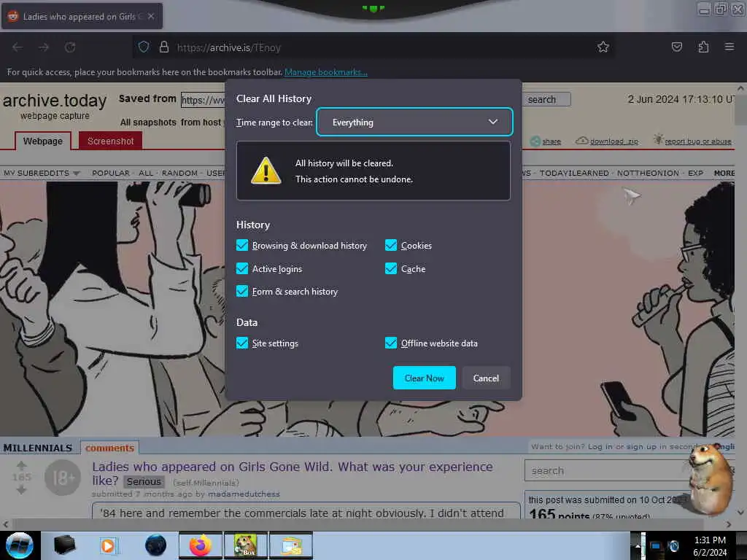
Task: Uncheck the Active logins checkbox
Action: [242, 268]
